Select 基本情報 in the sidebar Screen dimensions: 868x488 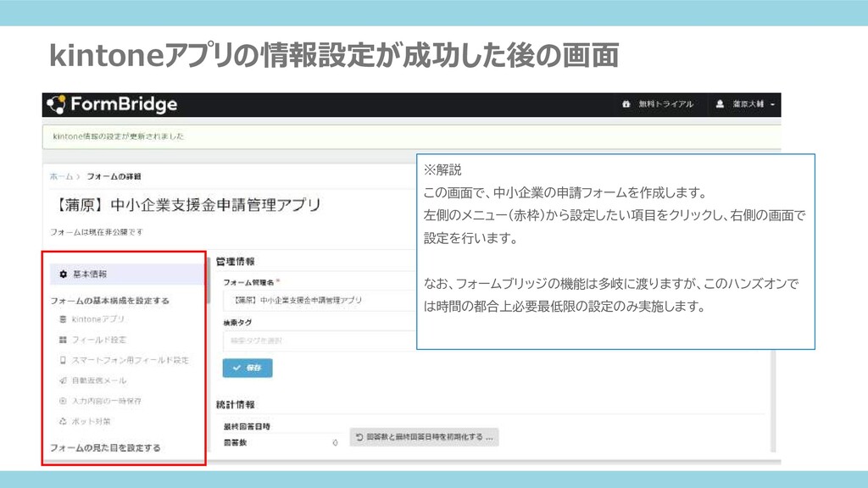(x=127, y=274)
